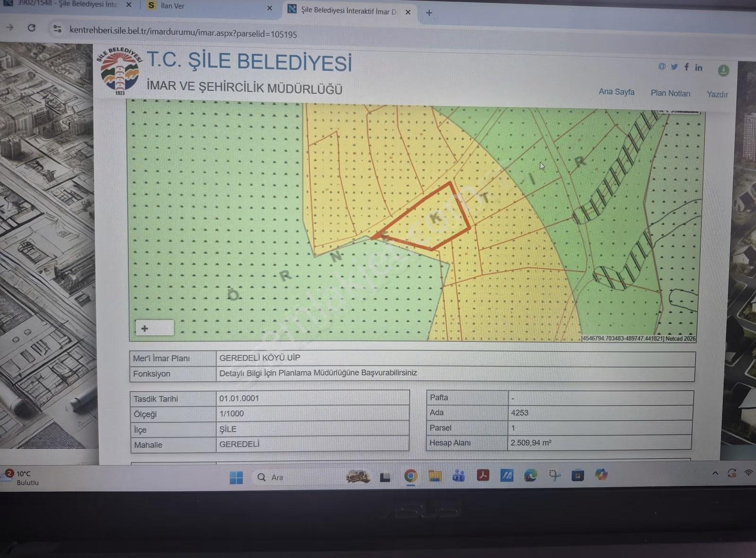Image resolution: width=756 pixels, height=558 pixels.
Task: Open the Facebook icon in header
Action: coord(687,67)
